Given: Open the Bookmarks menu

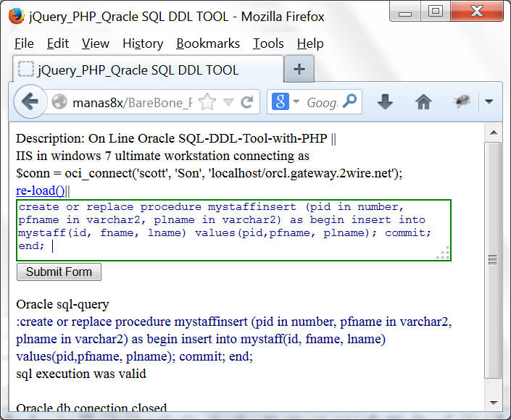Looking at the screenshot, I should click(208, 43).
